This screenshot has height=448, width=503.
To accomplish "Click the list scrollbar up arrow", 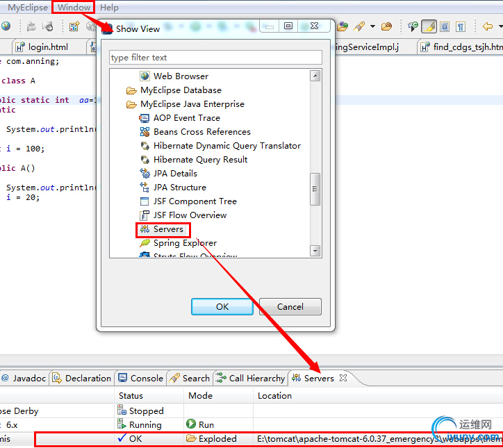I will tap(315, 76).
